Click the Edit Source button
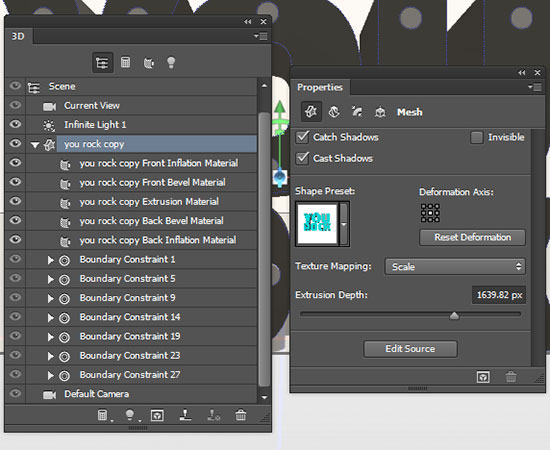Viewport: 550px width, 450px height. click(x=410, y=349)
